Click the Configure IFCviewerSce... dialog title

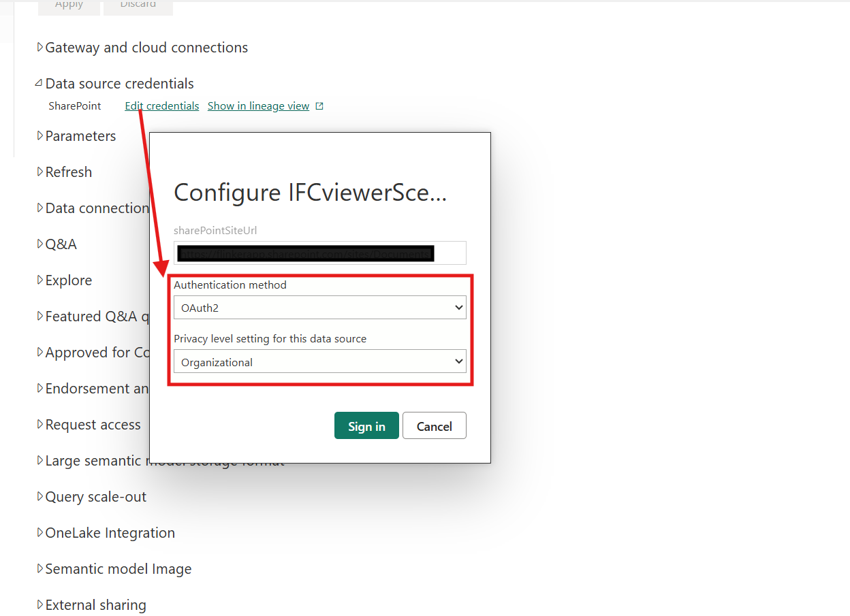tap(311, 193)
